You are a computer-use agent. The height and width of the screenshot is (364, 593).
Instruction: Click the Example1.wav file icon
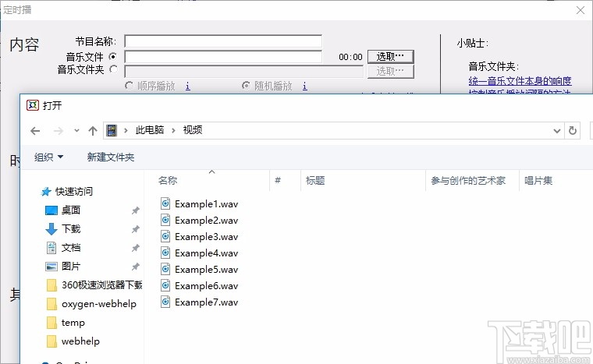pos(165,203)
